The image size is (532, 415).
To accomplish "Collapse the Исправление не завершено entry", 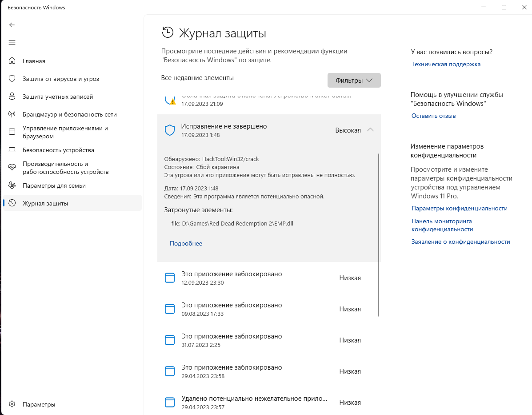I will pos(370,130).
